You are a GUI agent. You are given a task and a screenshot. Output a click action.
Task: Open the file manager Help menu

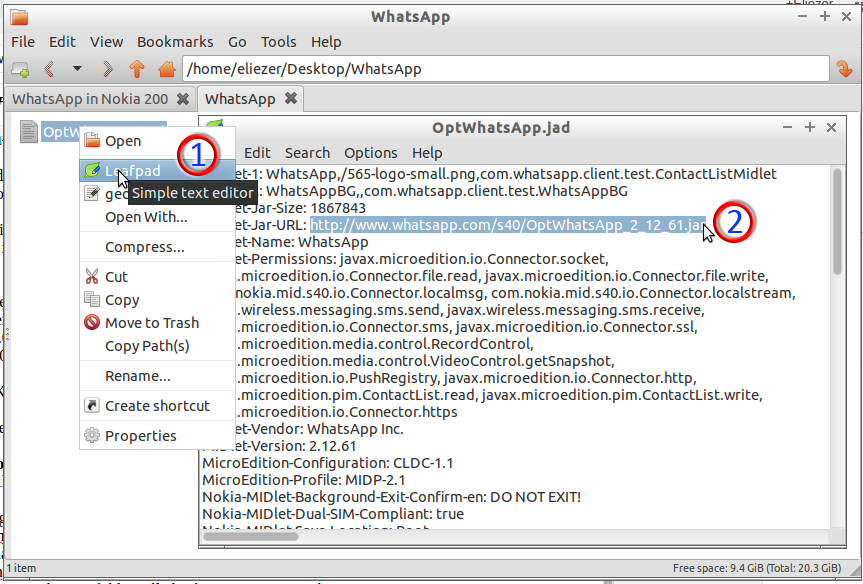point(326,42)
